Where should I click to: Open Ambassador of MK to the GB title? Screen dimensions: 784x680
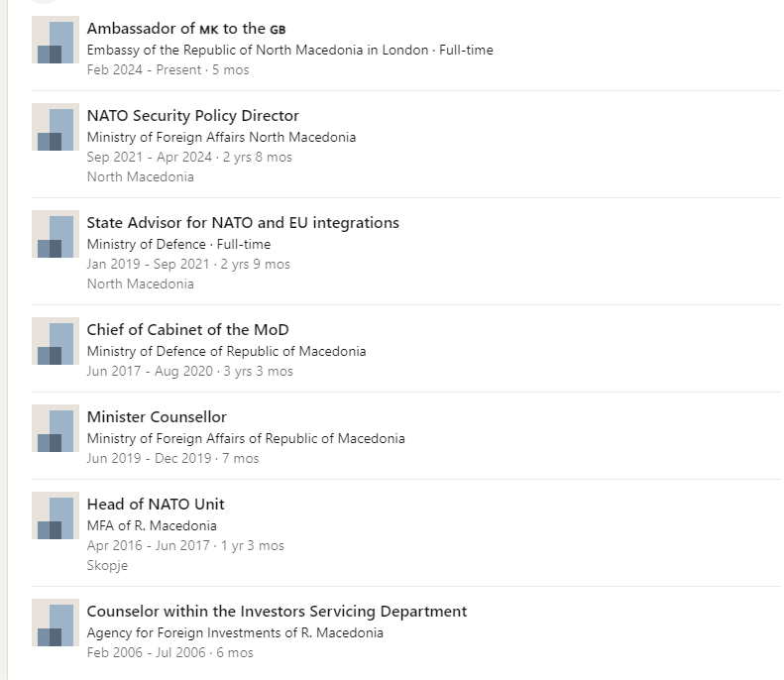(x=186, y=29)
